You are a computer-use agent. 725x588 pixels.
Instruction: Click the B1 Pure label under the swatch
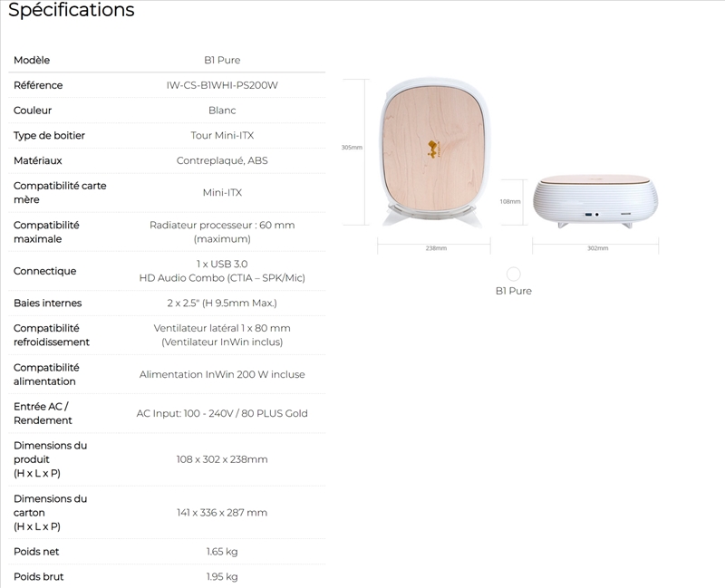pos(514,291)
